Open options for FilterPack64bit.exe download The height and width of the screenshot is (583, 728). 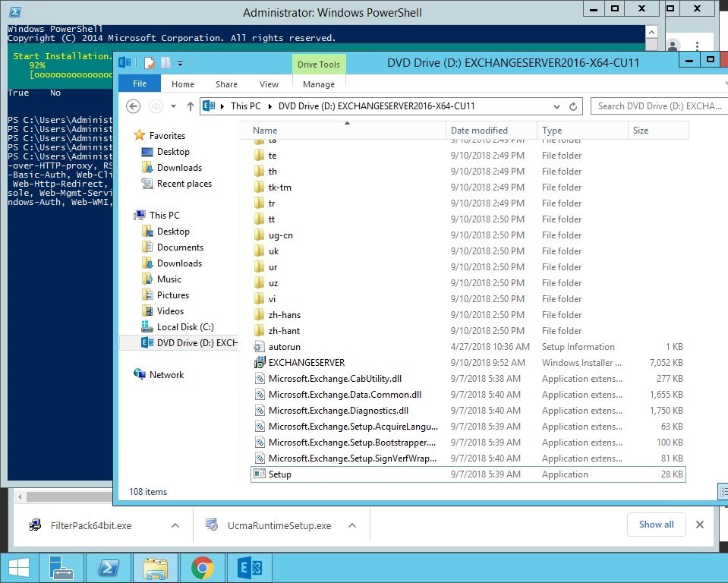point(175,525)
